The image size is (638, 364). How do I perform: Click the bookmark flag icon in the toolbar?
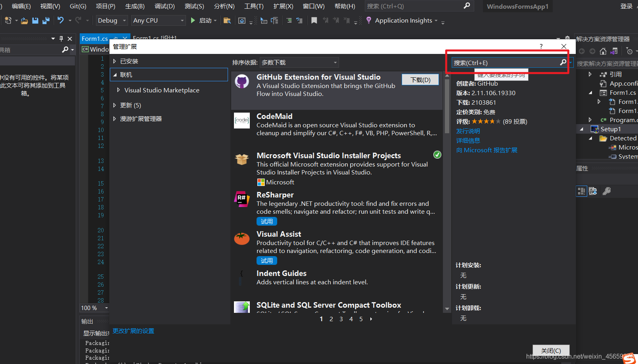314,20
